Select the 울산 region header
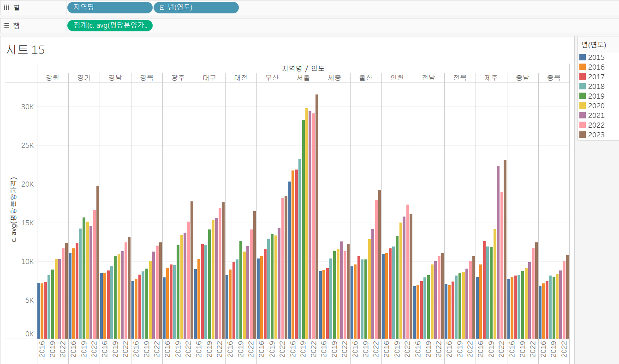619x364 pixels. point(366,77)
